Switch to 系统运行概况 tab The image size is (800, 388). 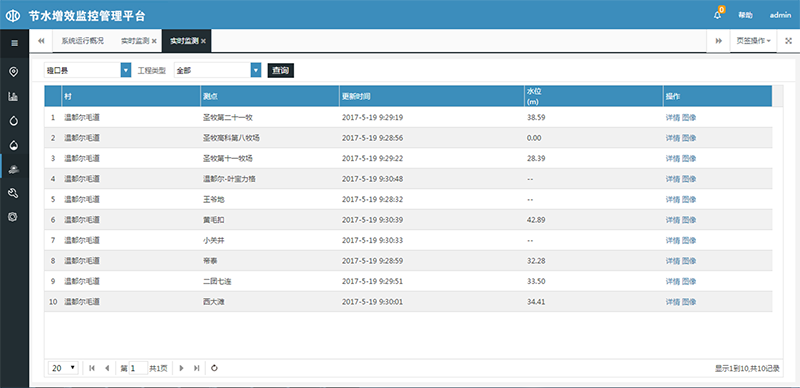(x=83, y=41)
